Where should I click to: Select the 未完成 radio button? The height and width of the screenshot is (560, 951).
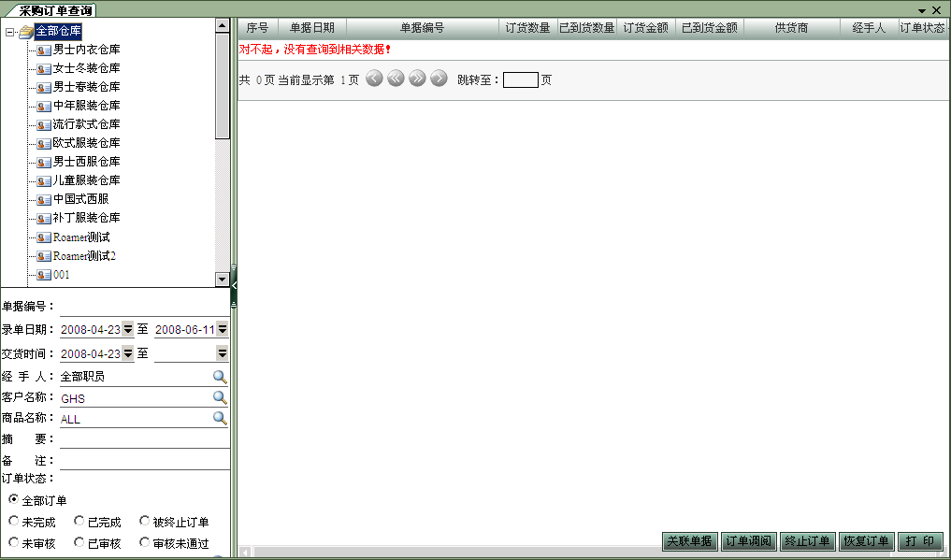13,521
